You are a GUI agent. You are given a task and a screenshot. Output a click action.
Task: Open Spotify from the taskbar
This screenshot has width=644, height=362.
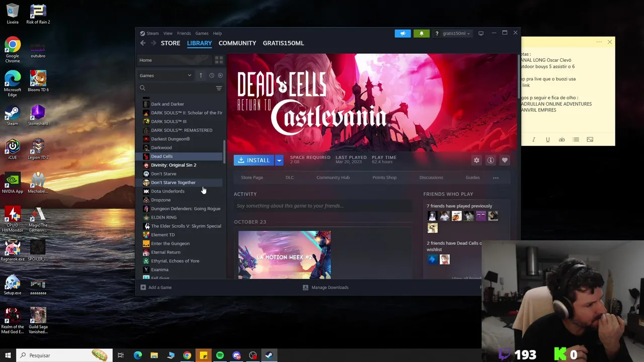[x=220, y=355]
